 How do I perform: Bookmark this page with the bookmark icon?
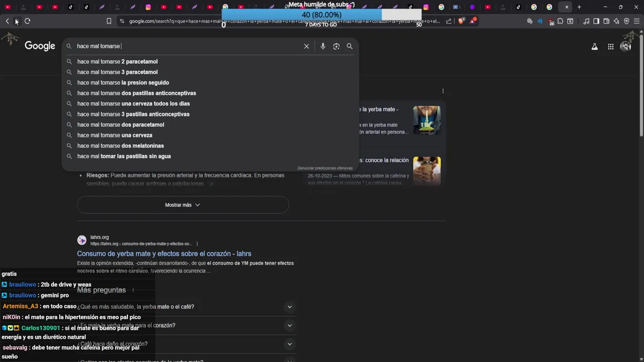tap(109, 21)
